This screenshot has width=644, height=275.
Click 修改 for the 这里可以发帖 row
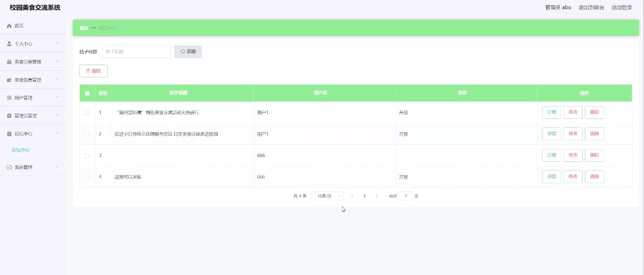(x=573, y=177)
